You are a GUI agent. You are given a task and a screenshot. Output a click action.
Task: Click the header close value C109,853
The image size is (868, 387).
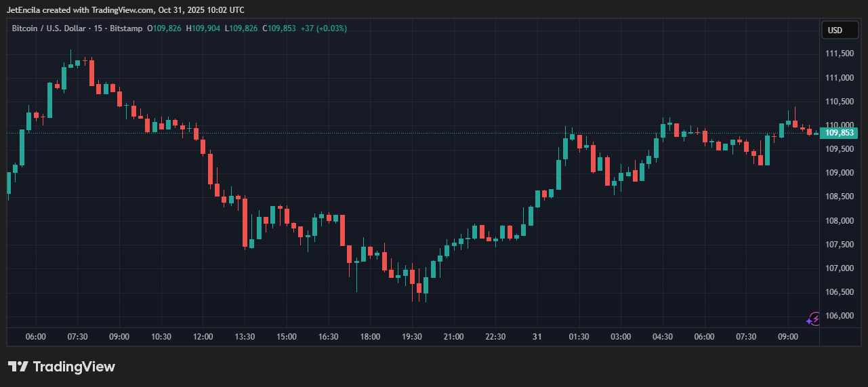(x=279, y=28)
